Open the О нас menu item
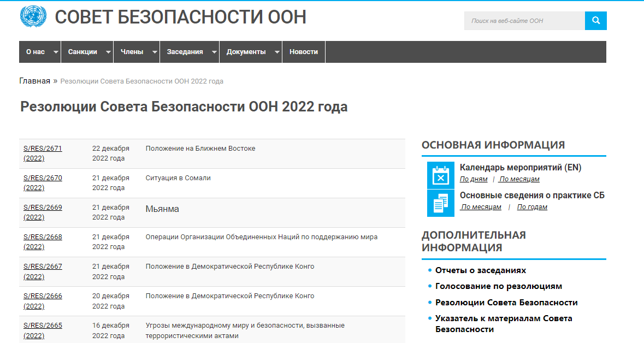The image size is (644, 343). pyautogui.click(x=36, y=52)
